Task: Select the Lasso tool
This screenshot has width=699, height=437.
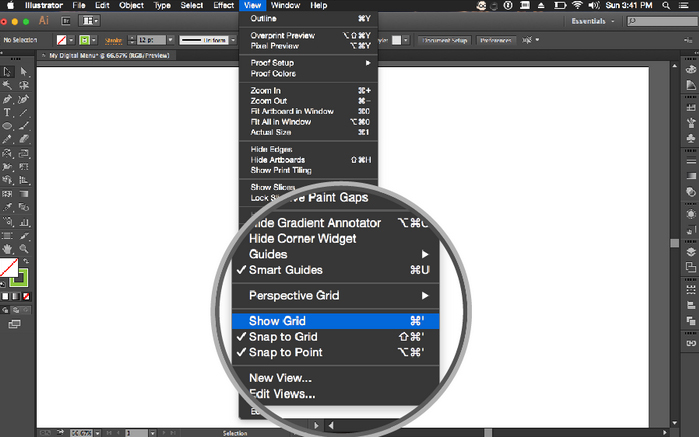Action: point(24,85)
